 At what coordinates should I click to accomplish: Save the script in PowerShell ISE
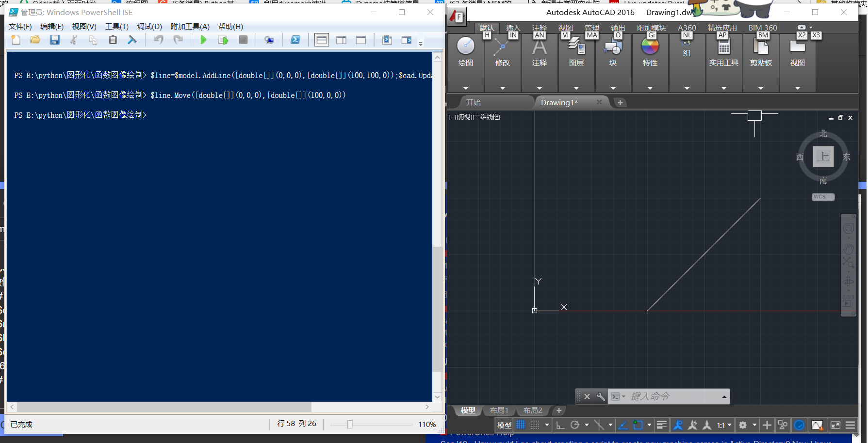54,40
